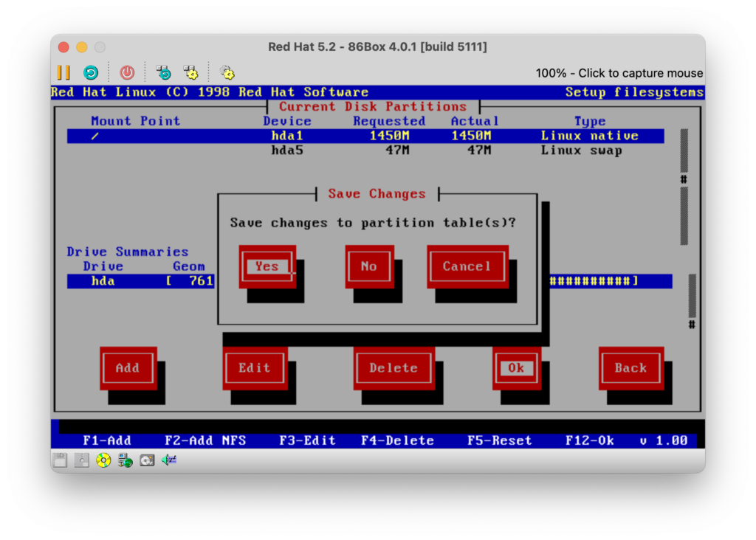
Task: Click the floppy drive A status icon
Action: tap(61, 460)
